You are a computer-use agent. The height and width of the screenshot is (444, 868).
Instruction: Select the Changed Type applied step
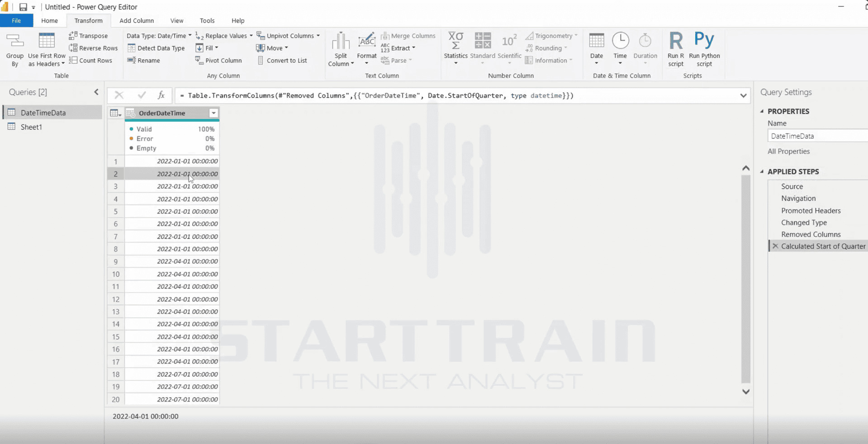[804, 222]
